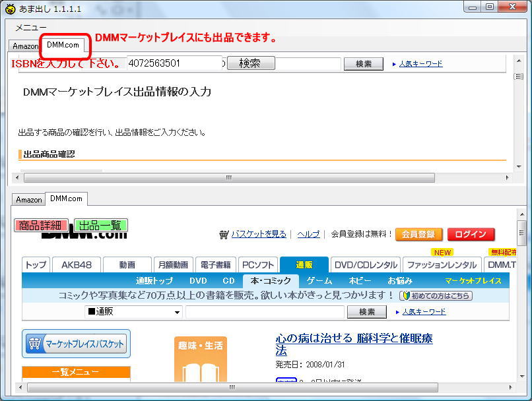Click the lower pane search text field
This screenshot has width=532, height=401.
[x=265, y=312]
